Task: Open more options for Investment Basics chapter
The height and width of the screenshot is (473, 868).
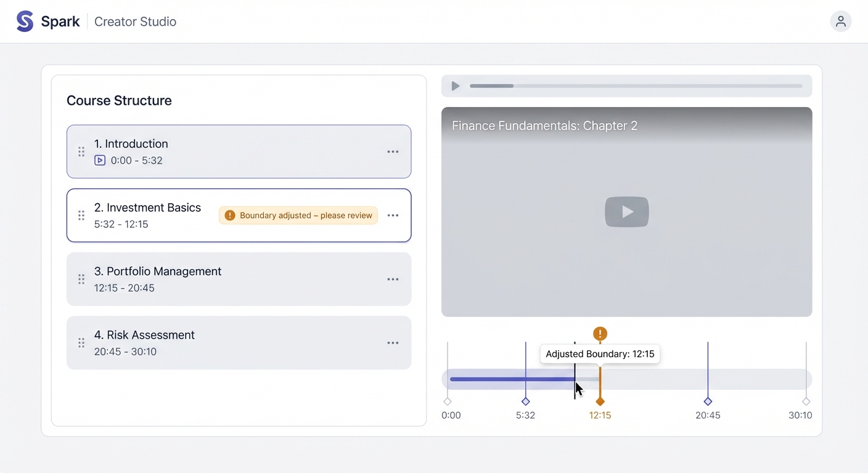Action: 393,216
